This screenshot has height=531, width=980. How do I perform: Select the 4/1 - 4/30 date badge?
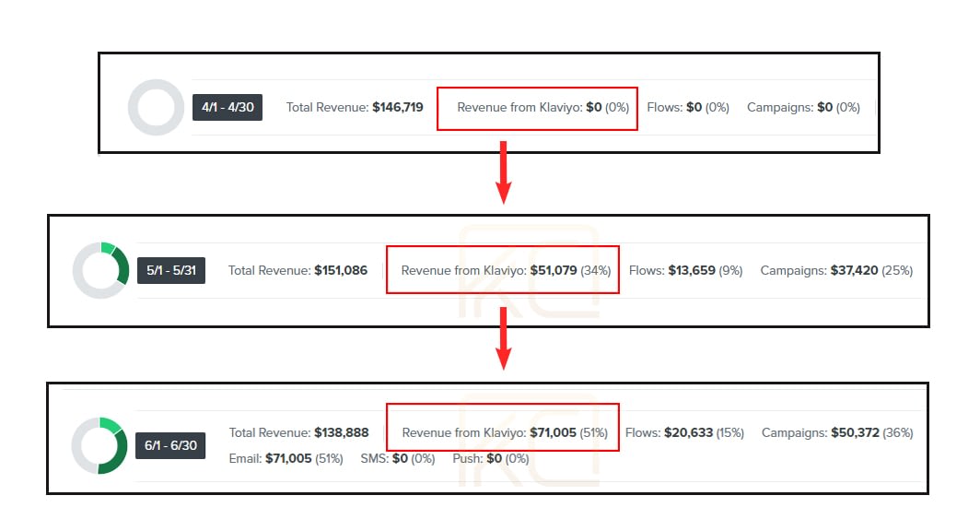(227, 107)
